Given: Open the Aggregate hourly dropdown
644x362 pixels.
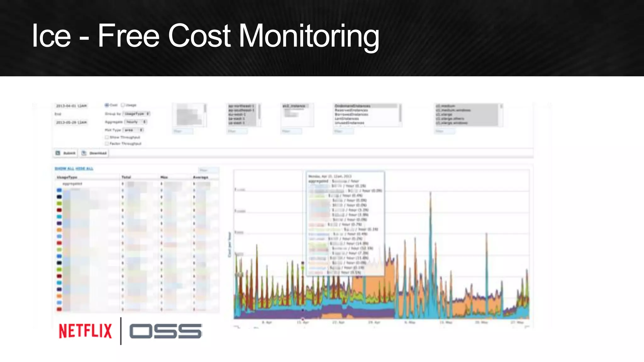Looking at the screenshot, I should tap(136, 122).
